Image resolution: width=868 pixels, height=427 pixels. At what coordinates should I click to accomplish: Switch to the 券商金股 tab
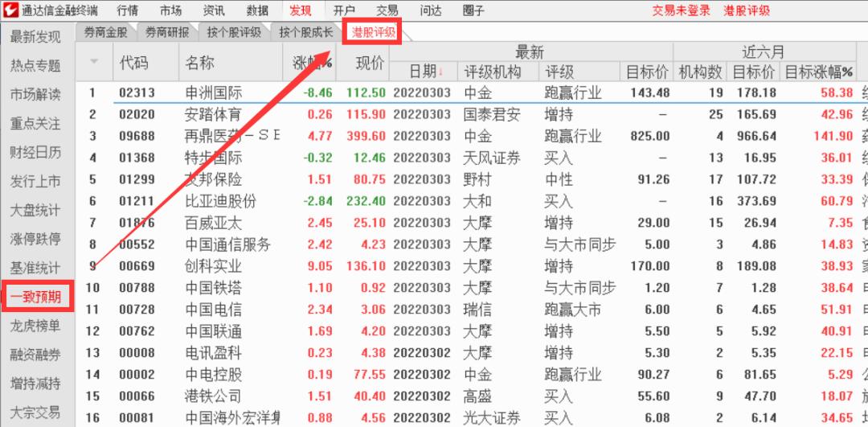click(106, 32)
